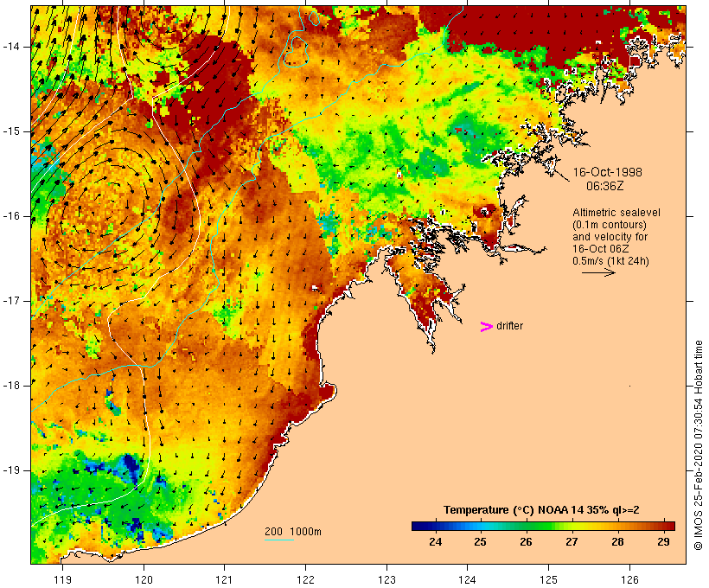
Task: Click the longitude axis label '126'
Action: (629, 579)
